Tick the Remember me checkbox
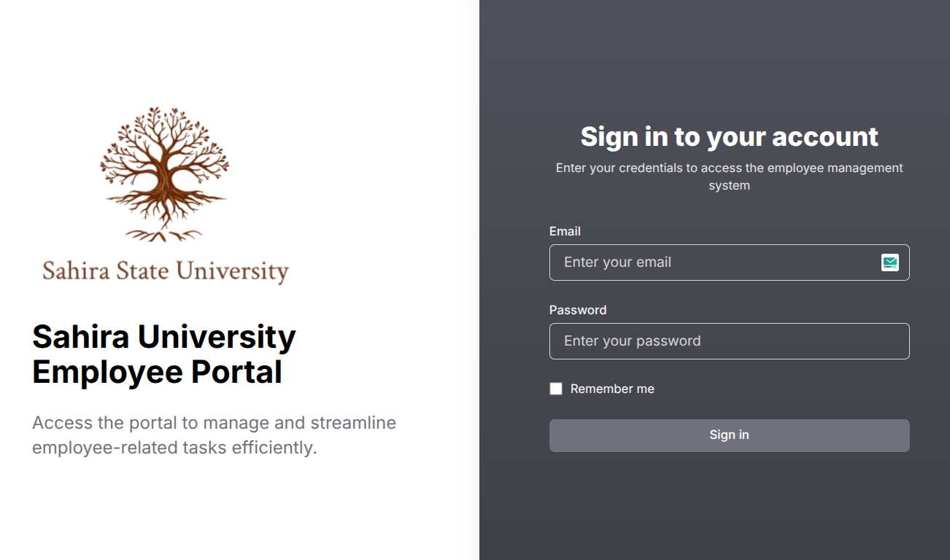Screen dimensions: 950x560 [x=556, y=389]
